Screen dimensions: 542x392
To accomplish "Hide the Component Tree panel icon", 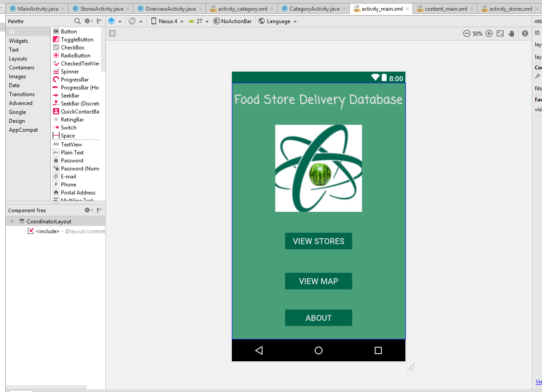I will (x=100, y=210).
